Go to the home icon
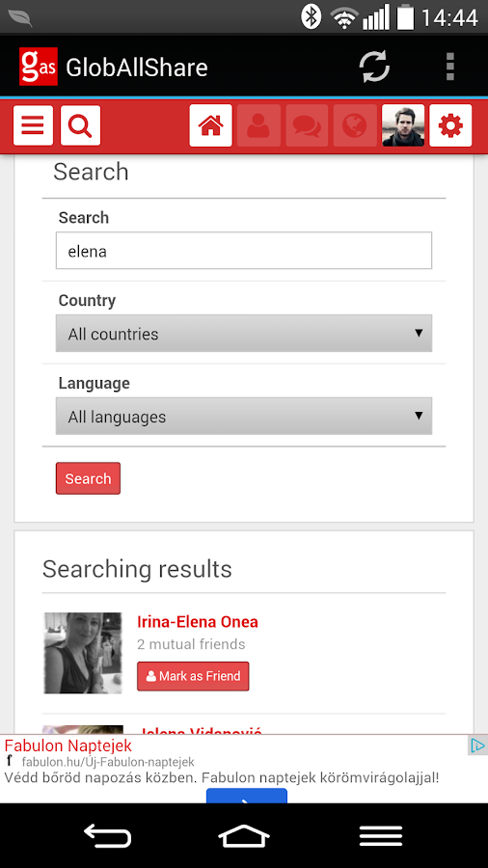Viewport: 488px width, 868px height. [x=211, y=125]
